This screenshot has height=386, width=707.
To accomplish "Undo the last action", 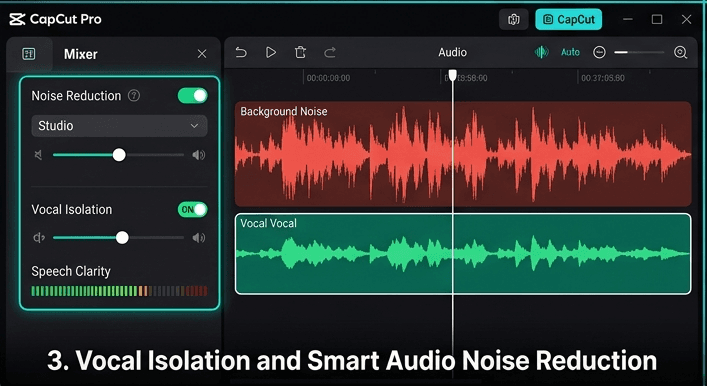I will pos(241,53).
